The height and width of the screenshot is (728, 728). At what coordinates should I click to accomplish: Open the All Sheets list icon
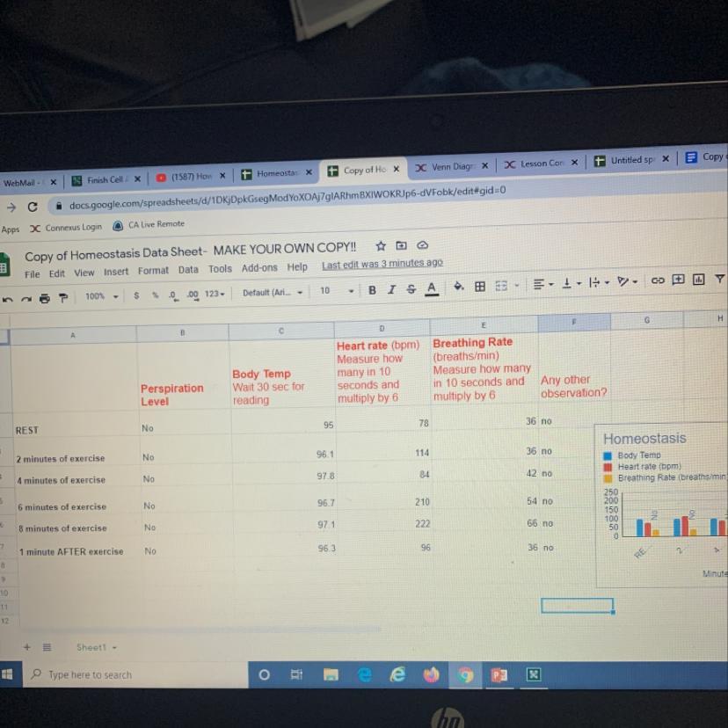point(47,647)
